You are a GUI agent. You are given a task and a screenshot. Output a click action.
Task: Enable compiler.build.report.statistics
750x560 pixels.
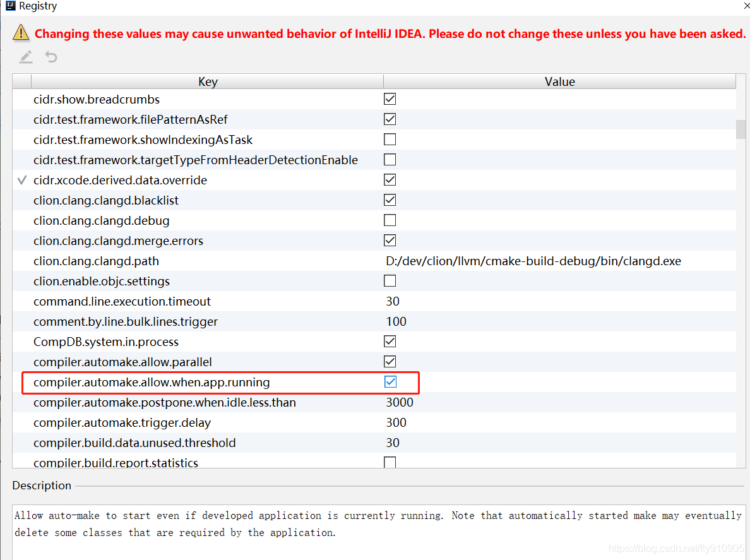click(390, 462)
